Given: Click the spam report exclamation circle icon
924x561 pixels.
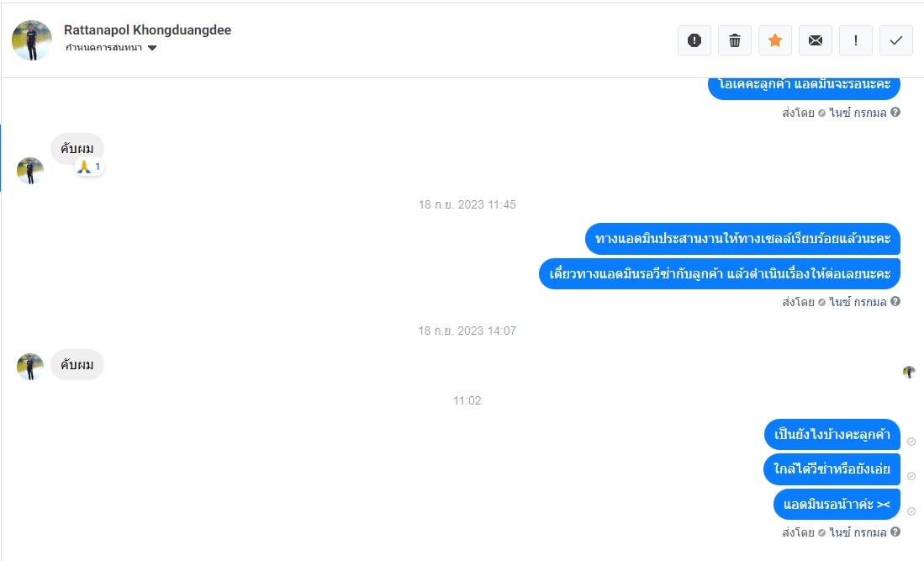Looking at the screenshot, I should [694, 40].
